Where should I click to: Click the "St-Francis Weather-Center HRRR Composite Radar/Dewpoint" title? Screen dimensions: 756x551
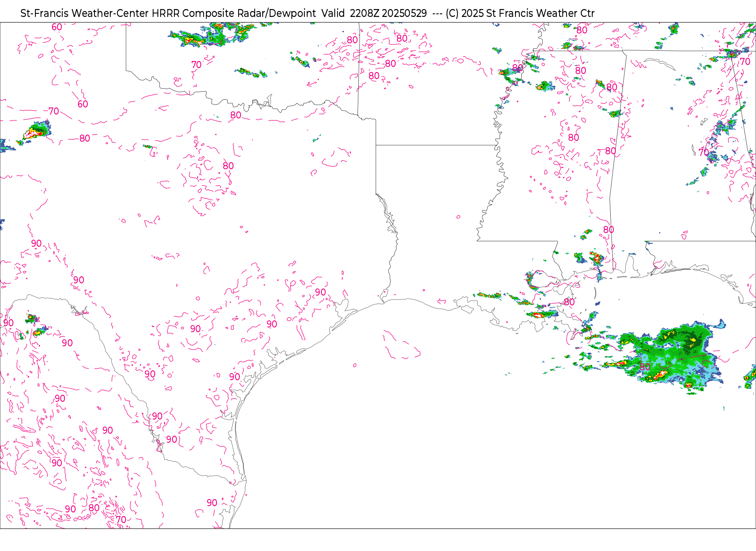pyautogui.click(x=168, y=13)
